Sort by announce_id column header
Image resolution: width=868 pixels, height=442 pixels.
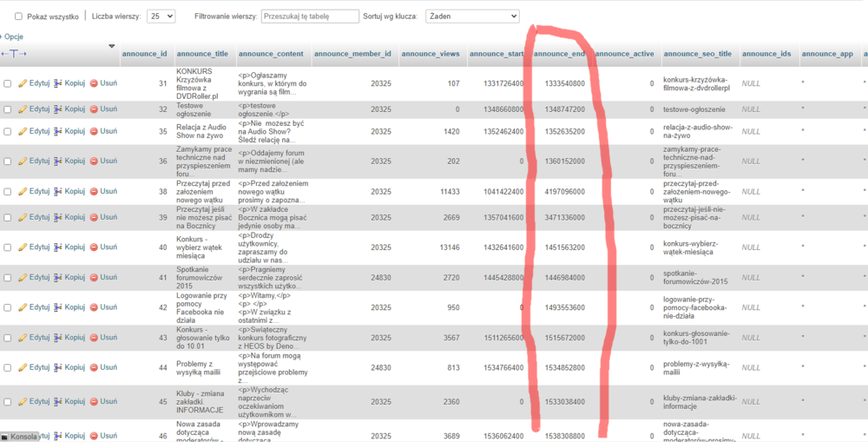pos(144,54)
